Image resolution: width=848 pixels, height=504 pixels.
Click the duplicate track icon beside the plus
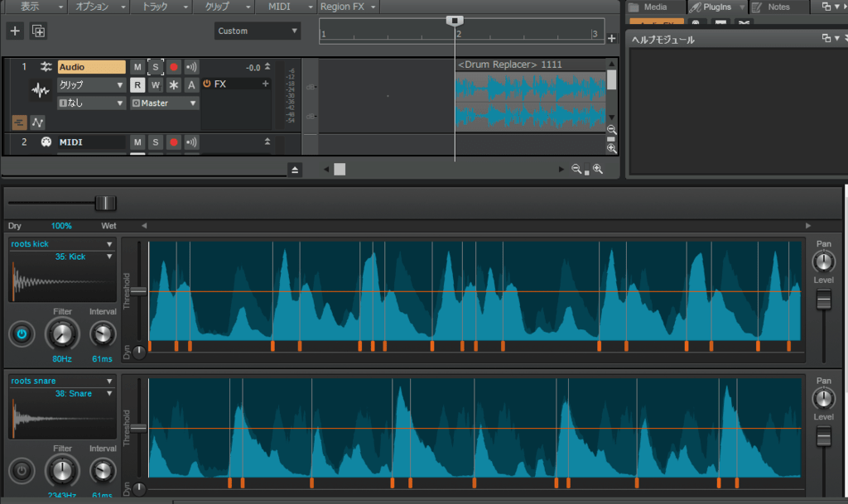[38, 31]
